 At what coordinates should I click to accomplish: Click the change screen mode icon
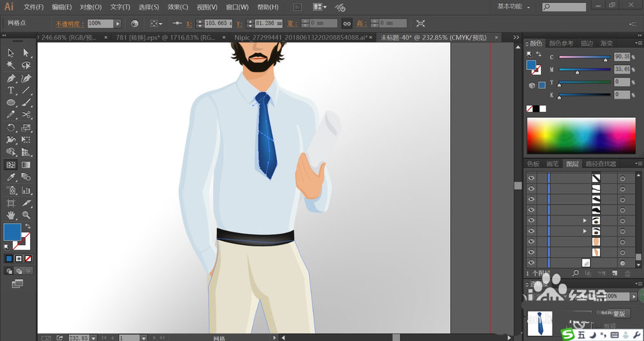click(17, 284)
